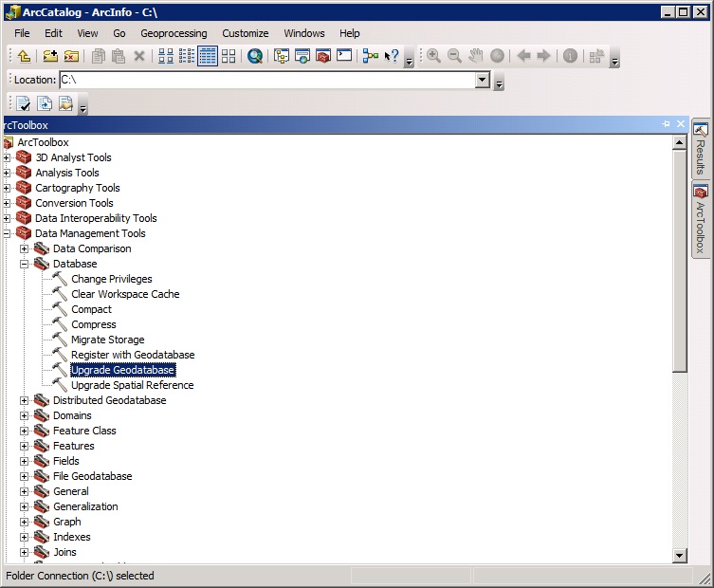Select Upgrade Spatial Reference tool

(x=132, y=385)
